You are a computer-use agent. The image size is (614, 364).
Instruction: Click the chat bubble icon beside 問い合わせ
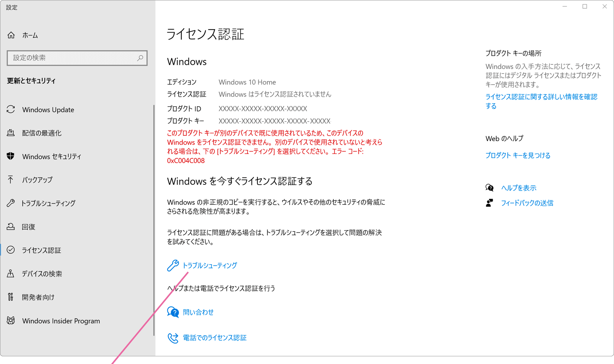click(173, 312)
